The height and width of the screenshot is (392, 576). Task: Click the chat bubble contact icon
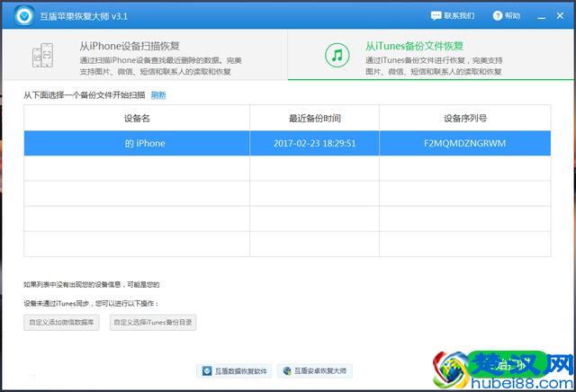(x=436, y=16)
